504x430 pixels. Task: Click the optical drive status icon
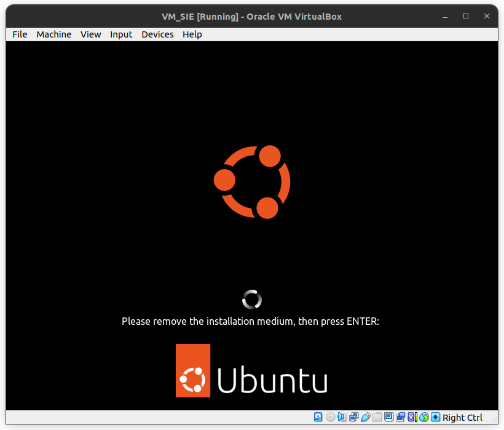point(330,417)
